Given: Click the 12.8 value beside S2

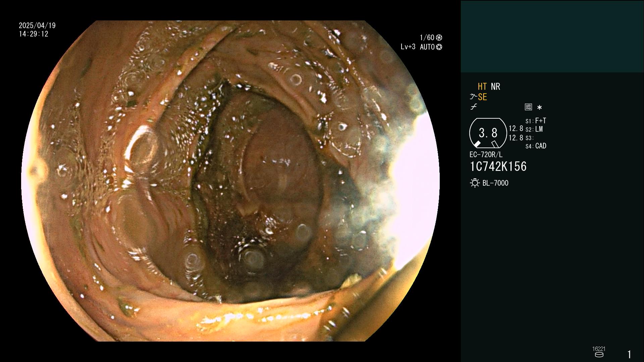Looking at the screenshot, I should click(x=516, y=129).
